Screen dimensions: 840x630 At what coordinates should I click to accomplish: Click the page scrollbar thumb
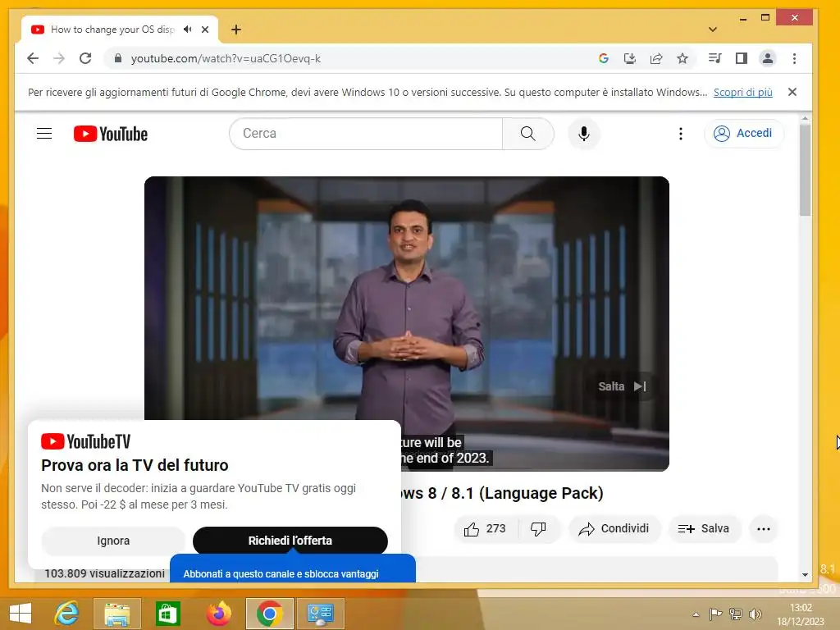click(806, 170)
